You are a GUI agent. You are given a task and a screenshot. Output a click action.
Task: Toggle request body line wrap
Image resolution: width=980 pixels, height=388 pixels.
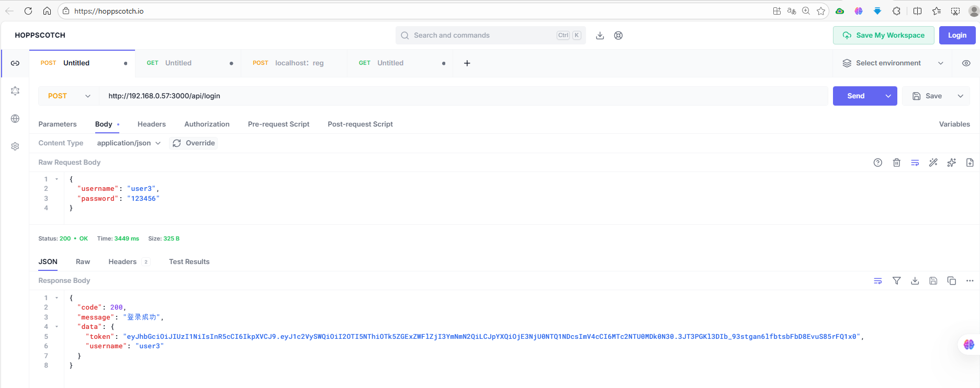point(915,163)
